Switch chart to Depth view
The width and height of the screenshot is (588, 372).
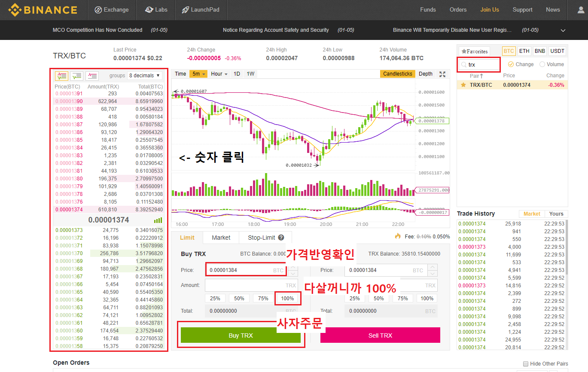[x=426, y=74]
